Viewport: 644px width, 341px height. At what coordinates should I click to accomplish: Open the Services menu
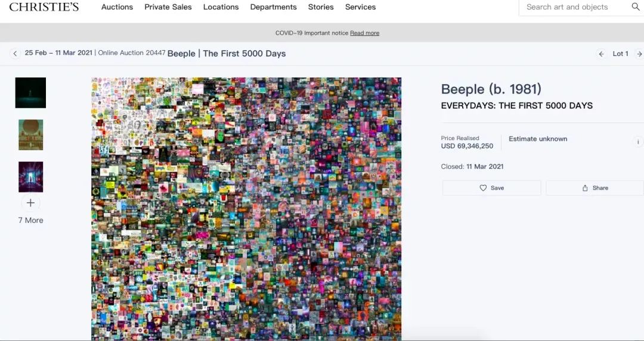[x=361, y=7]
